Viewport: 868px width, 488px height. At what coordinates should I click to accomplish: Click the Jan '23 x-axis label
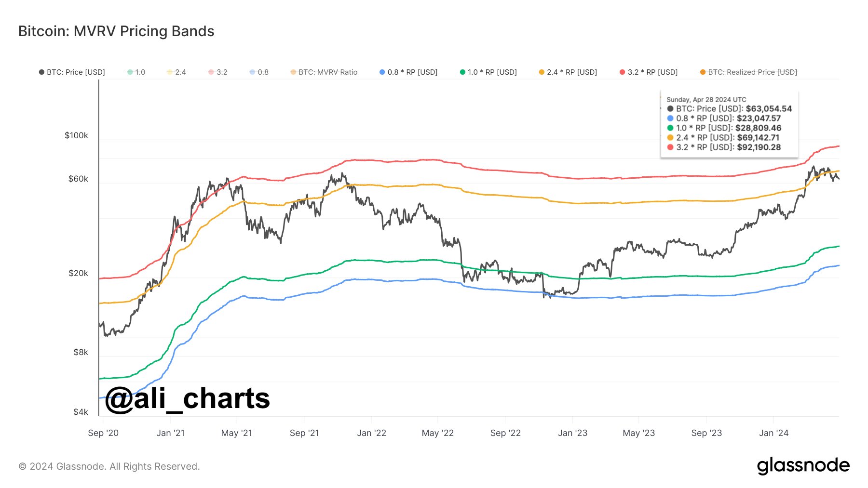pyautogui.click(x=573, y=433)
